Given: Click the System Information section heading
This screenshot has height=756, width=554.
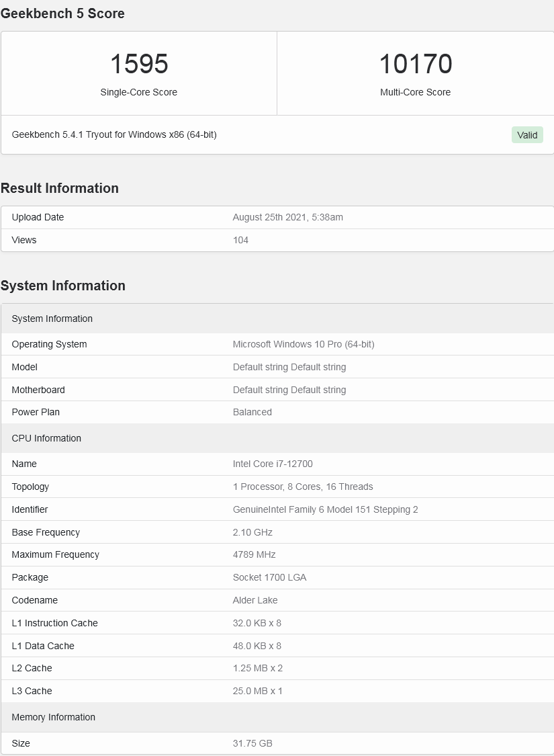Looking at the screenshot, I should click(63, 286).
